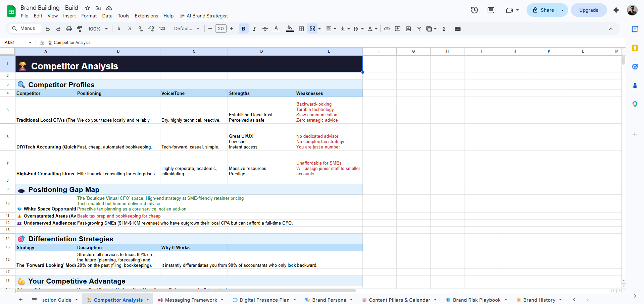Open the all sheets list

34,300
